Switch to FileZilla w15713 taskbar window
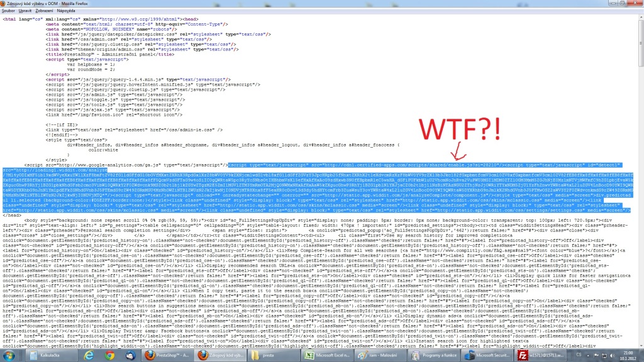 tap(540, 356)
